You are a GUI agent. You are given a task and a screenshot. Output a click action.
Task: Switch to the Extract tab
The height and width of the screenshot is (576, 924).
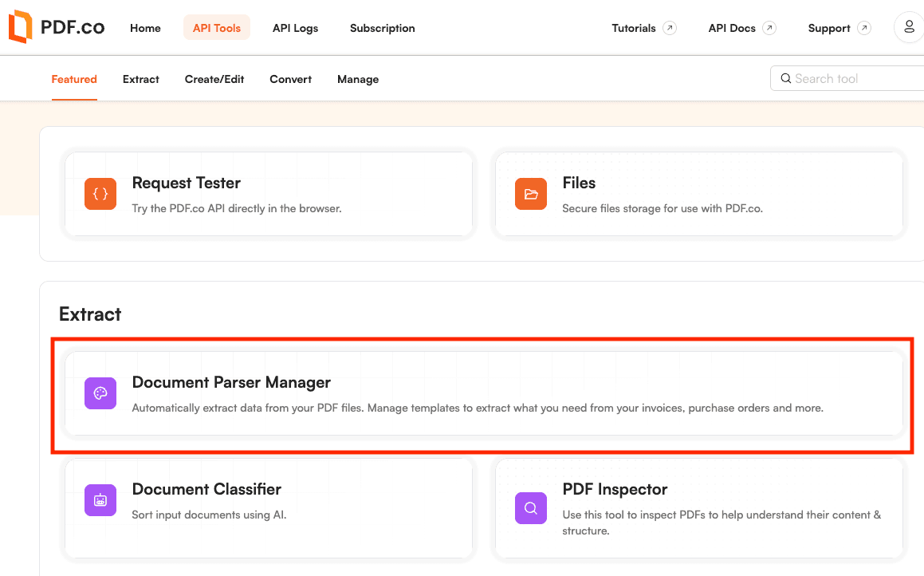pyautogui.click(x=141, y=79)
